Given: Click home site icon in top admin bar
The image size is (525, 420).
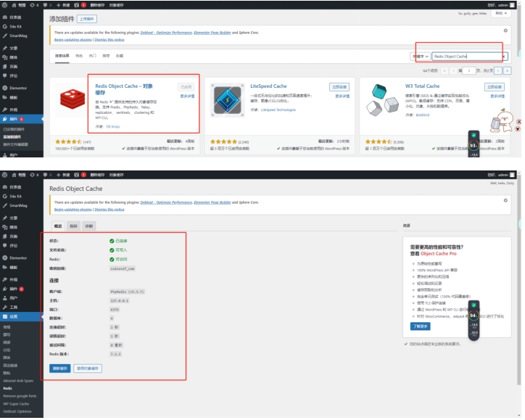Looking at the screenshot, I should pos(14,5).
